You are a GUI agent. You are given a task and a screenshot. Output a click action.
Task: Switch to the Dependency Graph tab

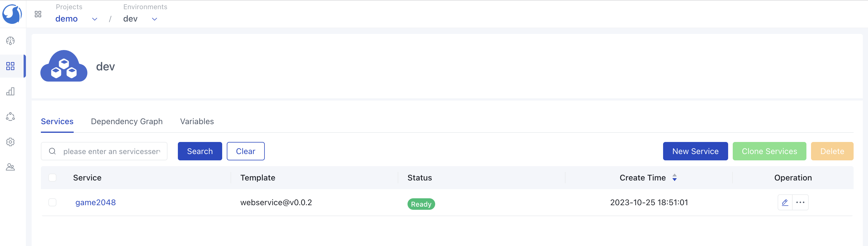click(127, 121)
